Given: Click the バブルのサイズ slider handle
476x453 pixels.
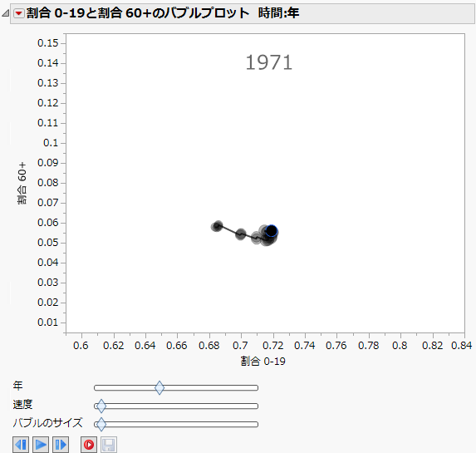Looking at the screenshot, I should (x=101, y=424).
